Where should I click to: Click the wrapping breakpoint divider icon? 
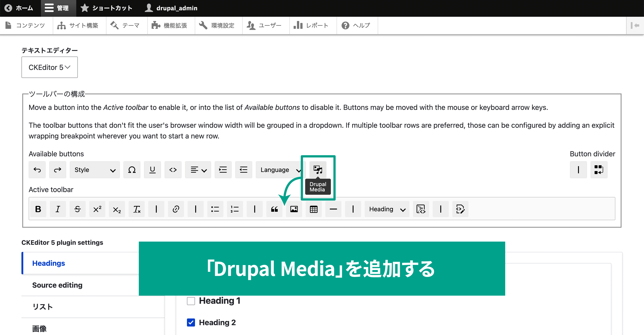[599, 170]
